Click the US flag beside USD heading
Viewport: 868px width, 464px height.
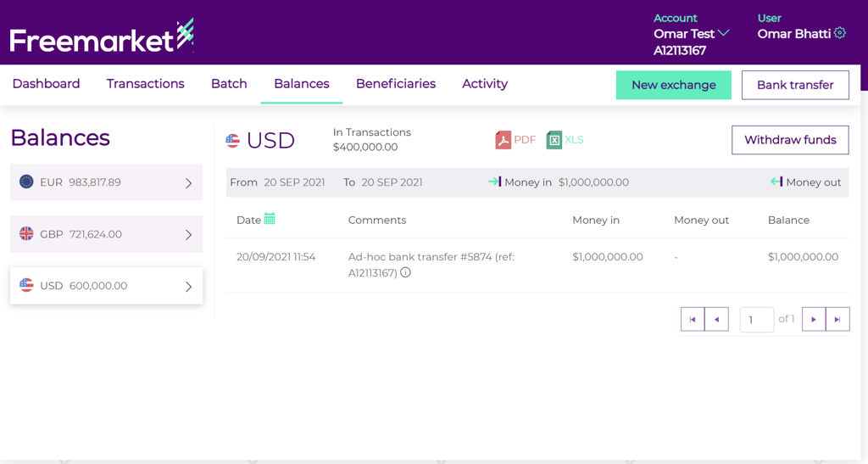(232, 141)
